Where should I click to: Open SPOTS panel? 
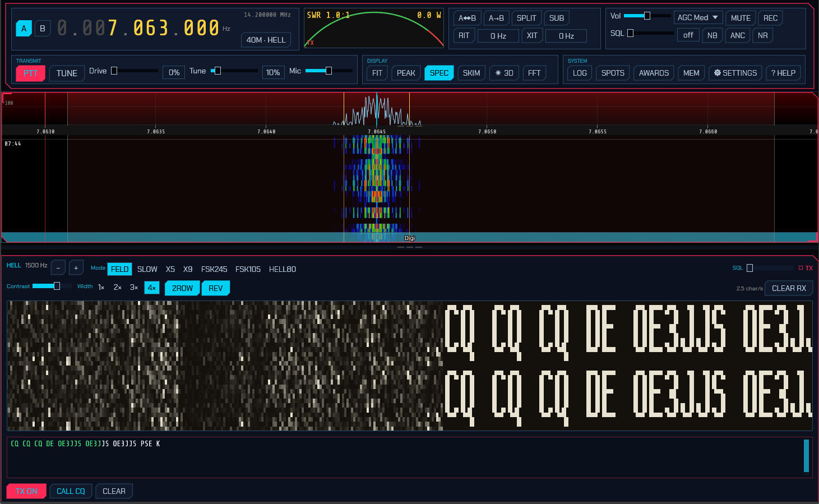tap(613, 73)
